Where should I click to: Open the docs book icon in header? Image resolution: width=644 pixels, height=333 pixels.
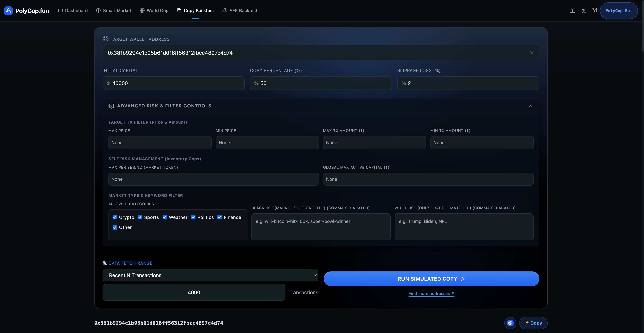pos(573,11)
